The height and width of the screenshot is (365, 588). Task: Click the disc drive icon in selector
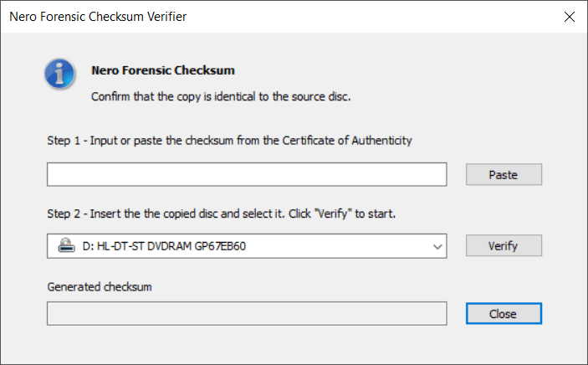(x=66, y=246)
